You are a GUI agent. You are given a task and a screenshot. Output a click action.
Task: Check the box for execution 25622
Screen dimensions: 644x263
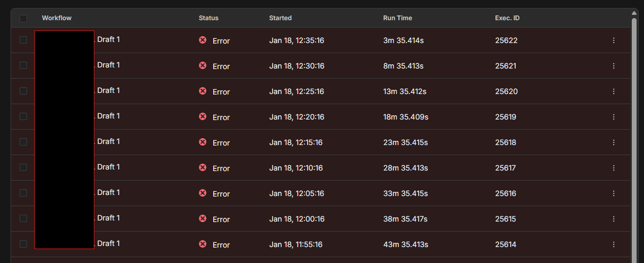tap(23, 40)
